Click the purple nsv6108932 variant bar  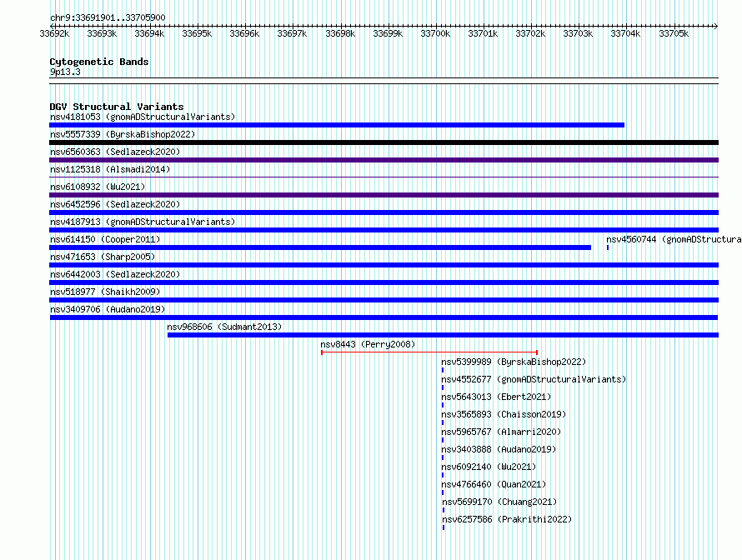(x=384, y=195)
